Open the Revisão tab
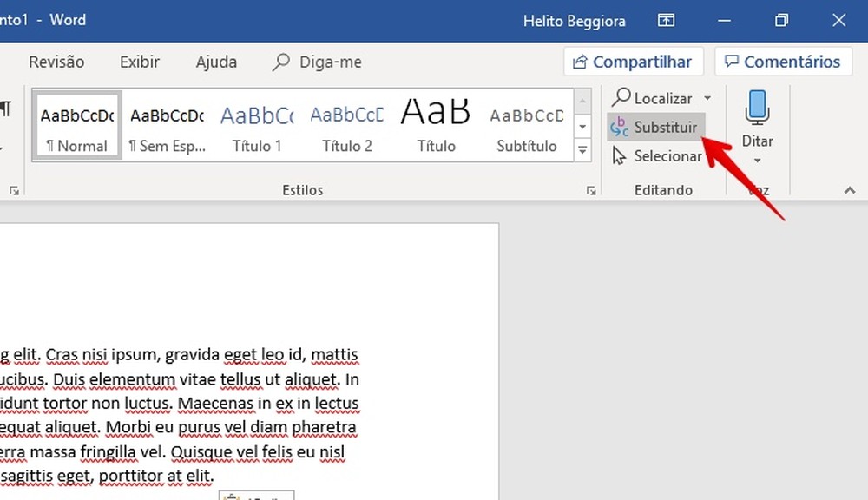The image size is (868, 500). click(56, 62)
